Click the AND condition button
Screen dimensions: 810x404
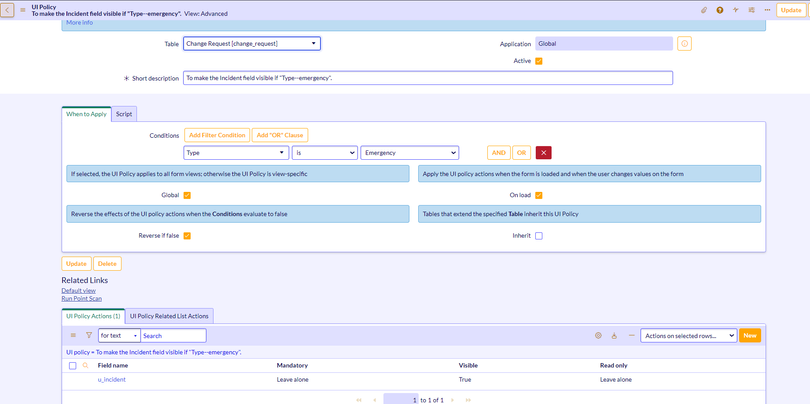pyautogui.click(x=499, y=153)
